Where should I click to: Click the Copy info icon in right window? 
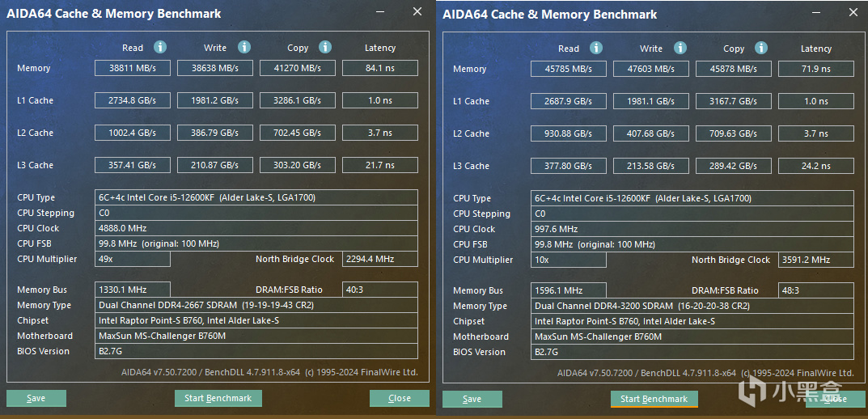tap(761, 48)
